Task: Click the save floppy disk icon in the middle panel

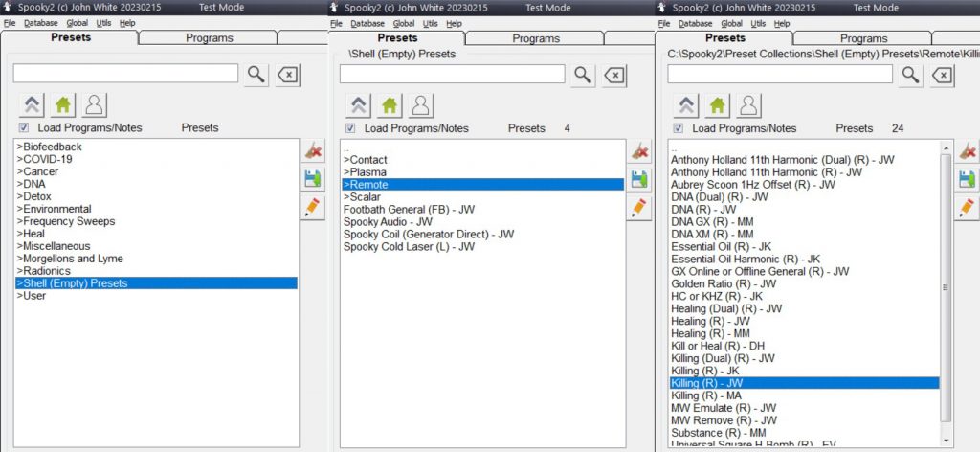Action: (639, 179)
